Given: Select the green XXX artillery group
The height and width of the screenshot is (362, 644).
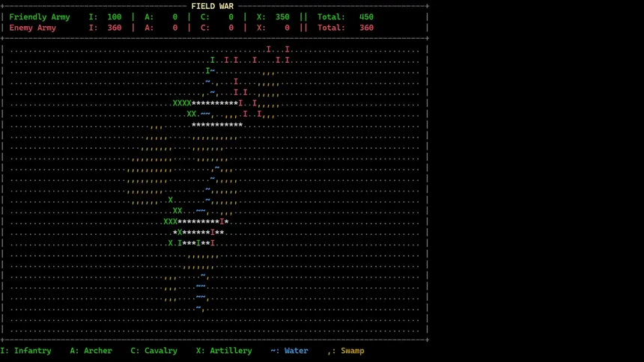Looking at the screenshot, I should pos(171,221).
